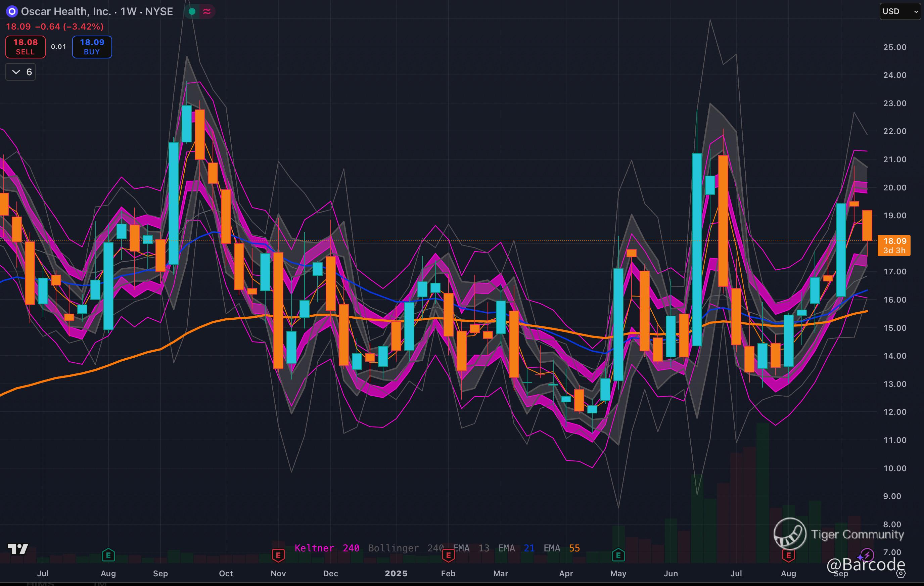This screenshot has width=924, height=586.
Task: Expand the collapsed 6 indicators legend
Action: [x=21, y=72]
